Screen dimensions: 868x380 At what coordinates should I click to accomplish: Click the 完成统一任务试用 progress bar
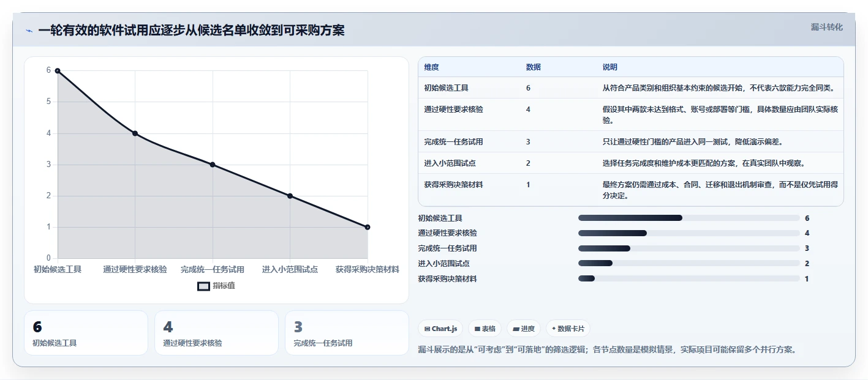[689, 248]
